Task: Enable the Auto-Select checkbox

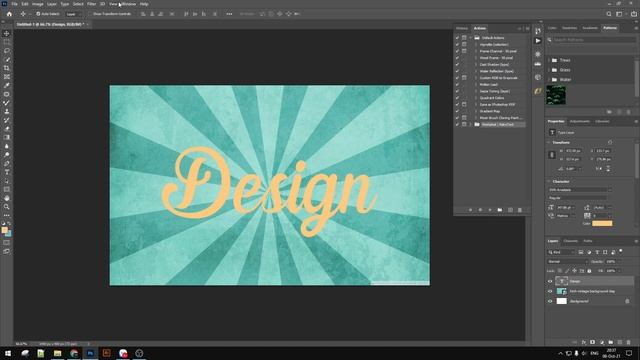Action: (x=38, y=14)
